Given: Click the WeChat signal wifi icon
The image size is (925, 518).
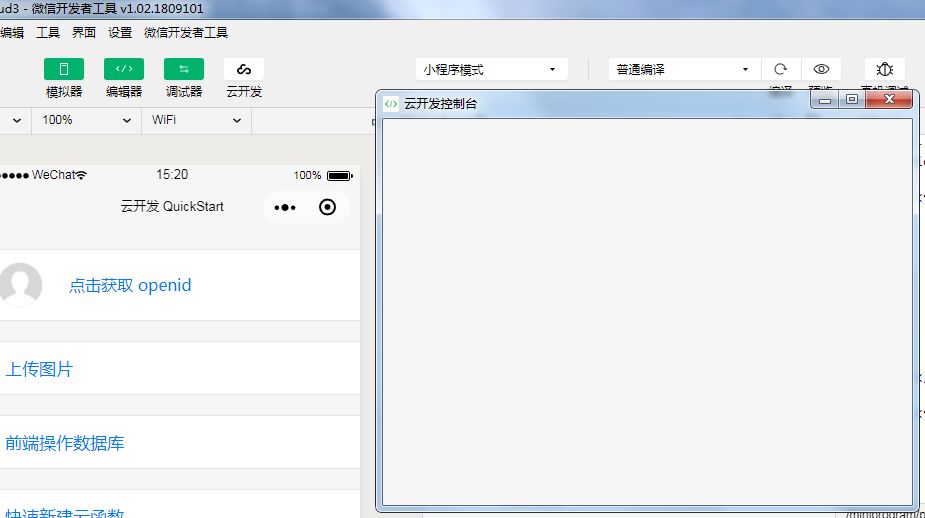Looking at the screenshot, I should click(x=81, y=175).
